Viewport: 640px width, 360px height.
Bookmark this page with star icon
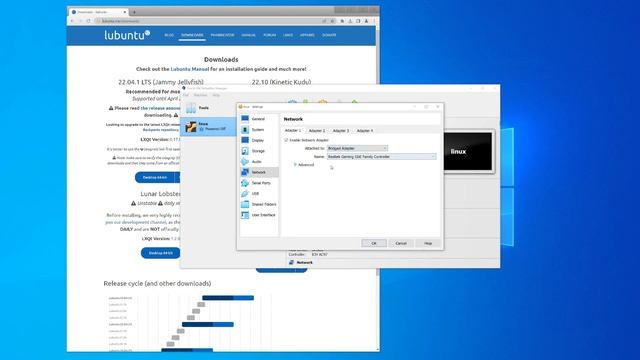[x=333, y=21]
